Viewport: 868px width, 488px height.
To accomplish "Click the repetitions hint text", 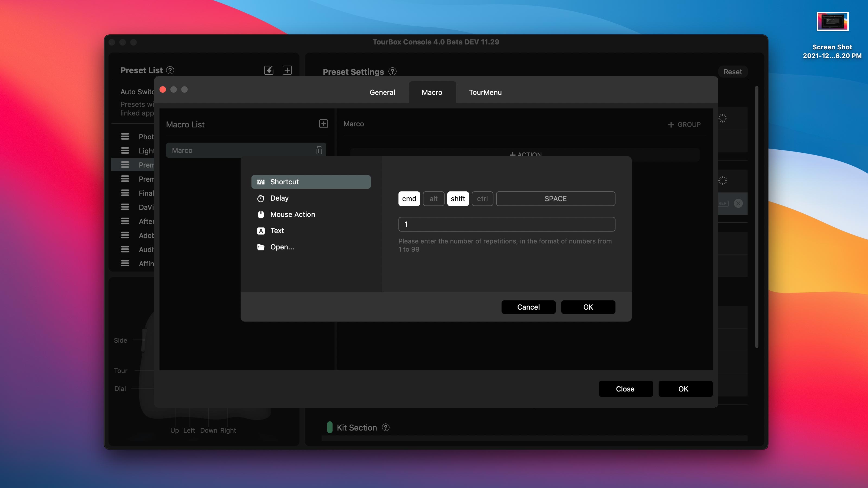I will pyautogui.click(x=505, y=245).
